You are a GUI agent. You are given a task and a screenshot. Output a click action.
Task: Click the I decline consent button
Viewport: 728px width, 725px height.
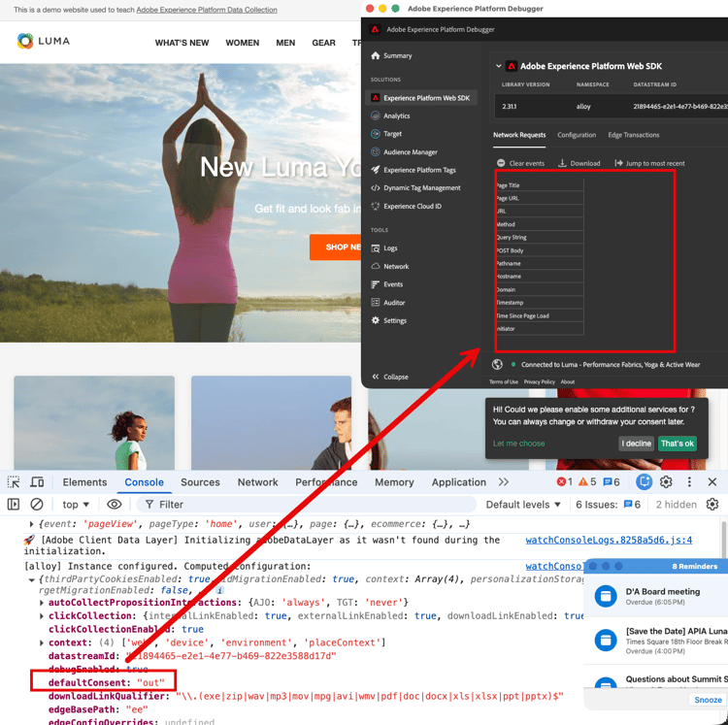(x=636, y=444)
